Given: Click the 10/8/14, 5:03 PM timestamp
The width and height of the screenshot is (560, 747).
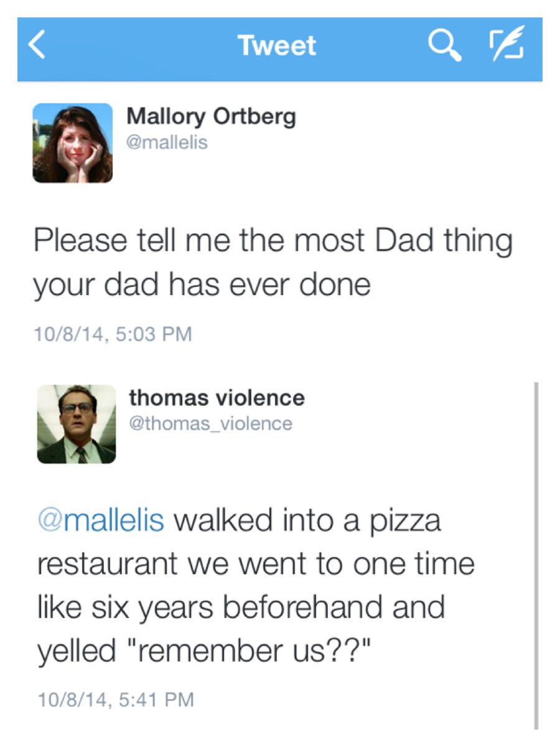Looking at the screenshot, I should [113, 334].
